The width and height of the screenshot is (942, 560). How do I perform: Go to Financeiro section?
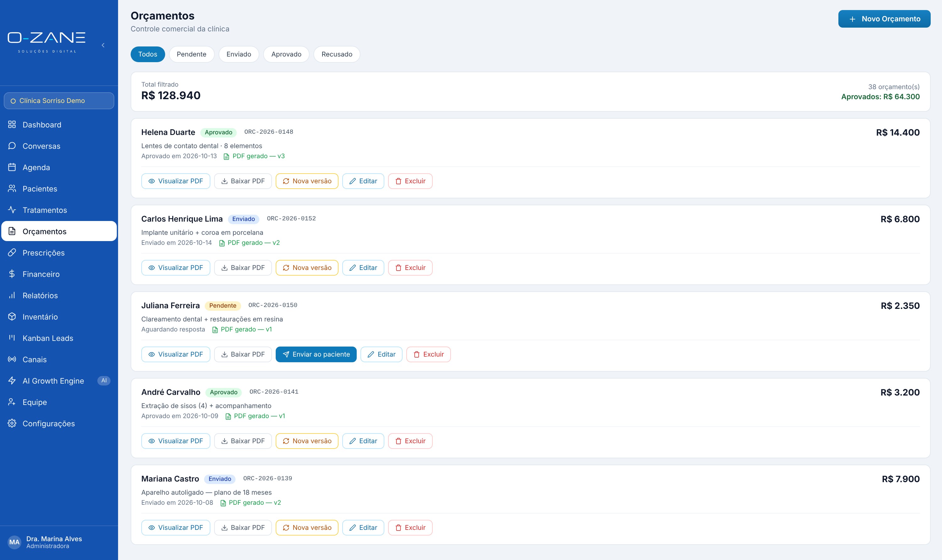[x=59, y=274]
